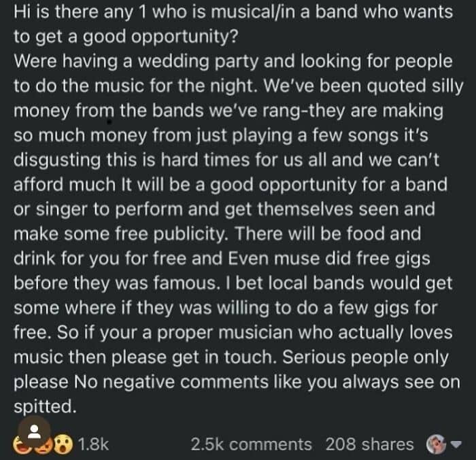Image resolution: width=476 pixels, height=460 pixels.
Task: Click the opening words "Hi is there"
Action: (53, 13)
